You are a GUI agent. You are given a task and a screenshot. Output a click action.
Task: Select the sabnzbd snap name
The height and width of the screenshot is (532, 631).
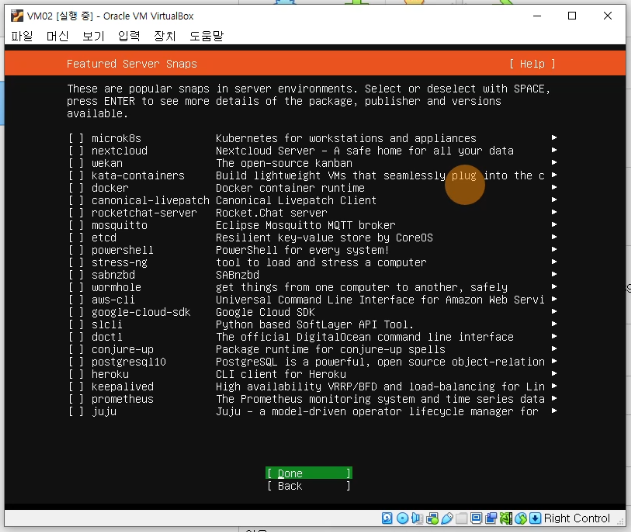point(113,275)
